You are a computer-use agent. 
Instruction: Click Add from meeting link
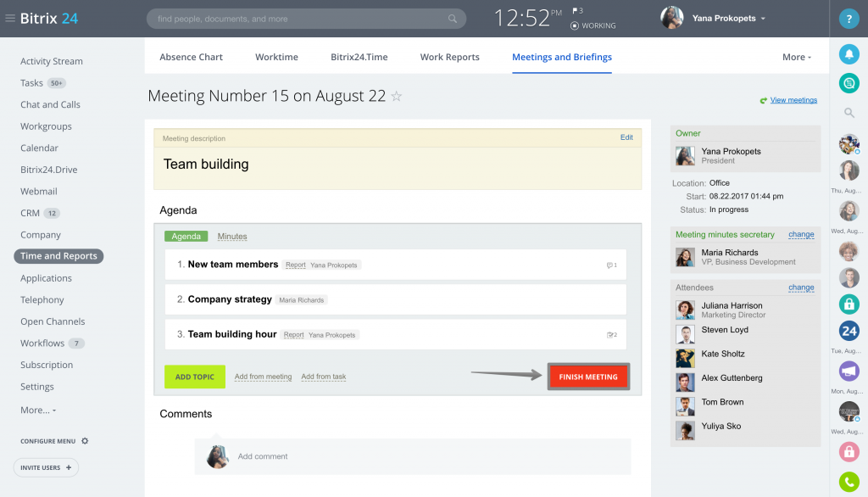point(263,377)
